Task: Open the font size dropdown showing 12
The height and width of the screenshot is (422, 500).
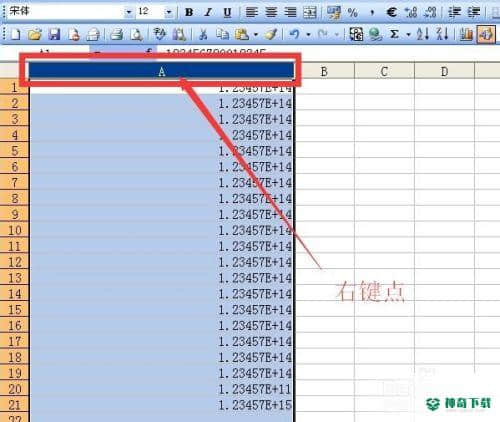Action: 169,12
